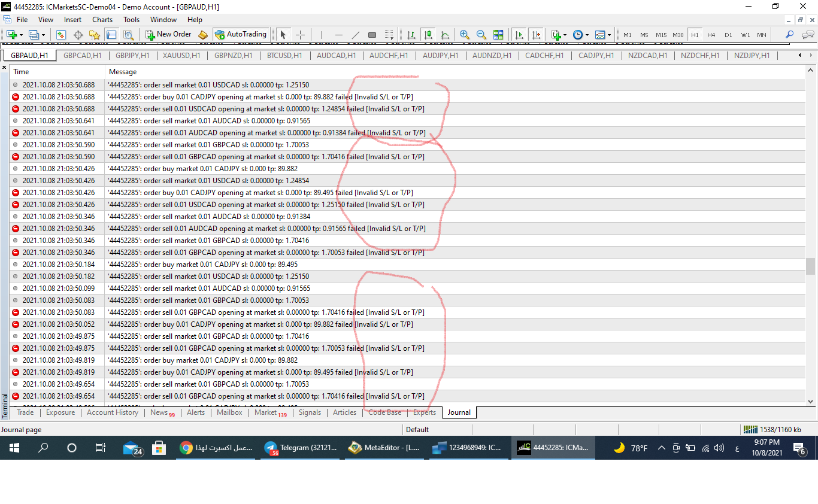The image size is (818, 504).
Task: Click the tile windows icon
Action: 498,35
